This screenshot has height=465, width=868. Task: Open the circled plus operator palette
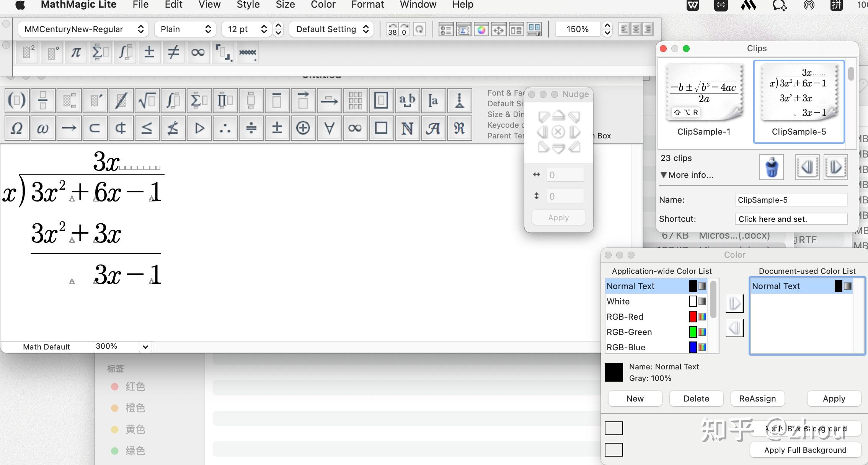[303, 128]
